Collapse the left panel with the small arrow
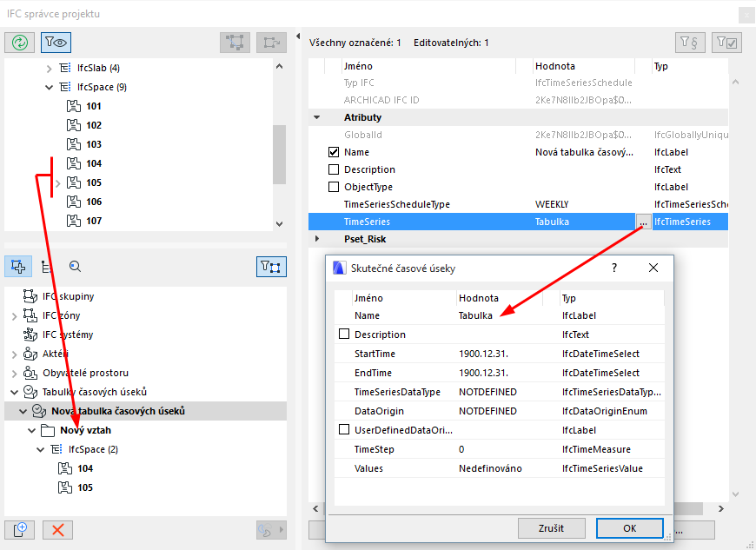 (298, 36)
